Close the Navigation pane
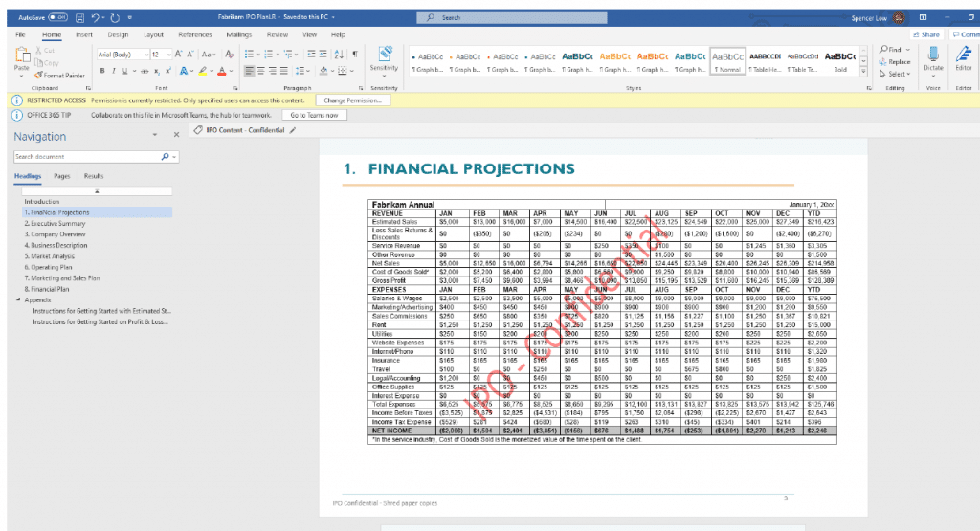The image size is (980, 531). [176, 135]
